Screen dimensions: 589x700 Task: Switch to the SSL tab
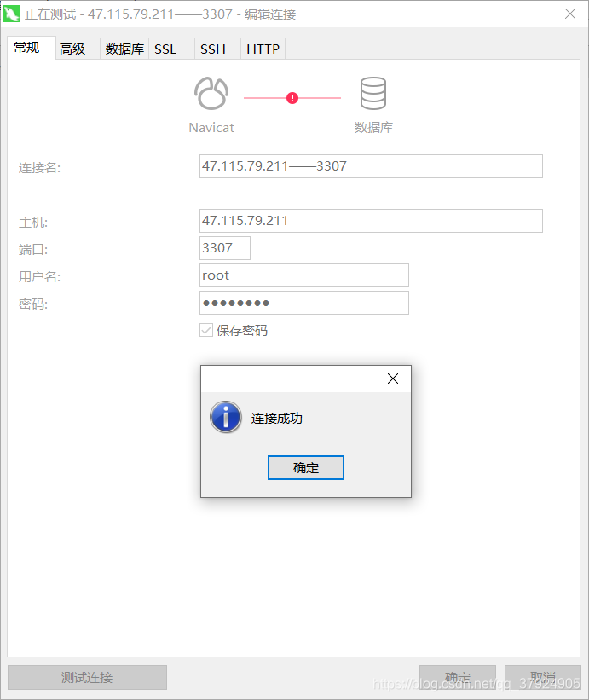[x=172, y=49]
